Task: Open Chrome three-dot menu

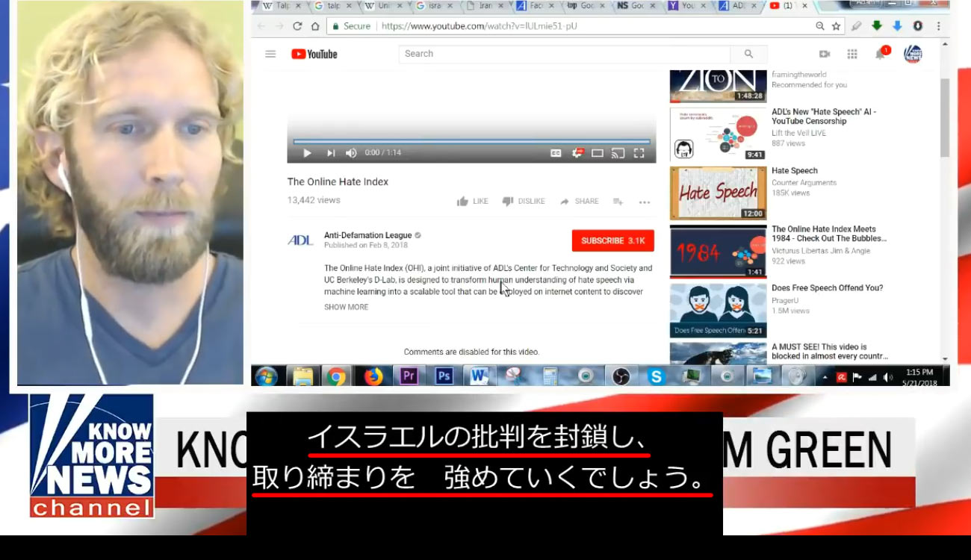Action: [x=938, y=25]
